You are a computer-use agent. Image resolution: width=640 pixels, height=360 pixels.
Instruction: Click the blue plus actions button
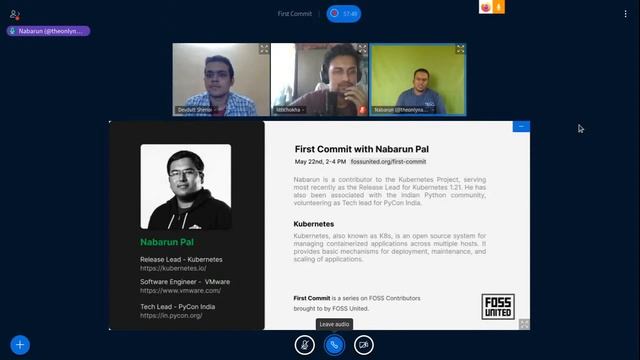tap(20, 345)
